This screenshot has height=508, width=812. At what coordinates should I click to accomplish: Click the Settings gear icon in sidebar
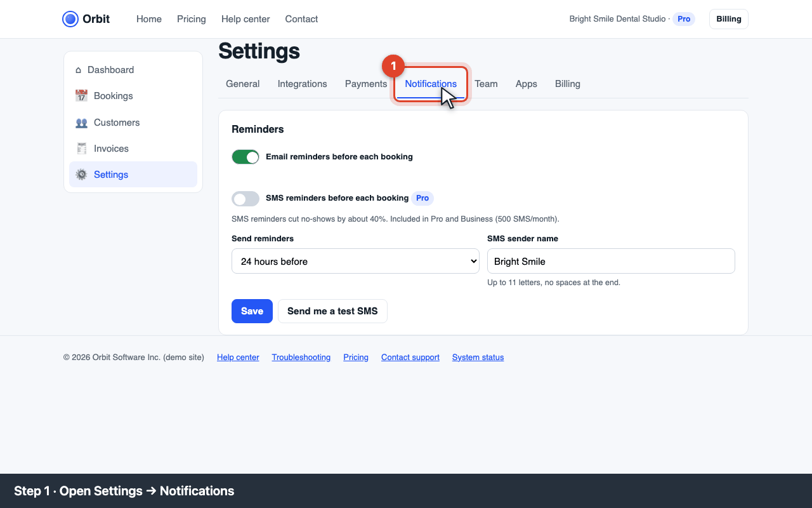click(x=81, y=175)
